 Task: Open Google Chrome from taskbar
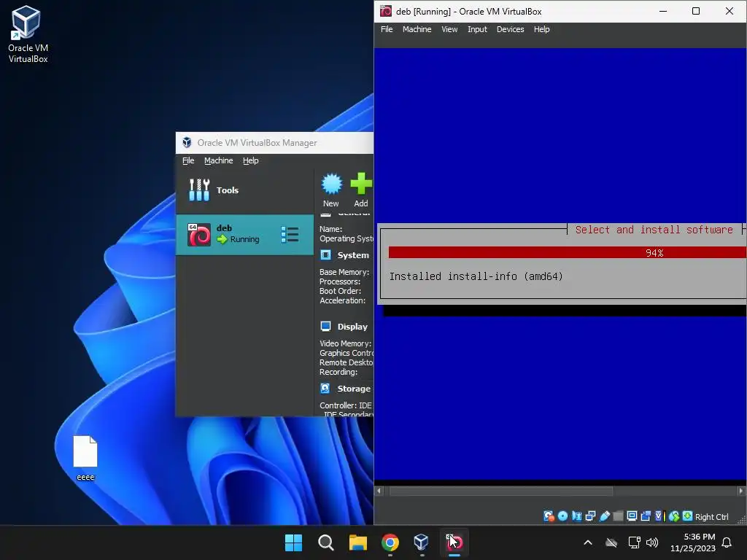(x=390, y=542)
